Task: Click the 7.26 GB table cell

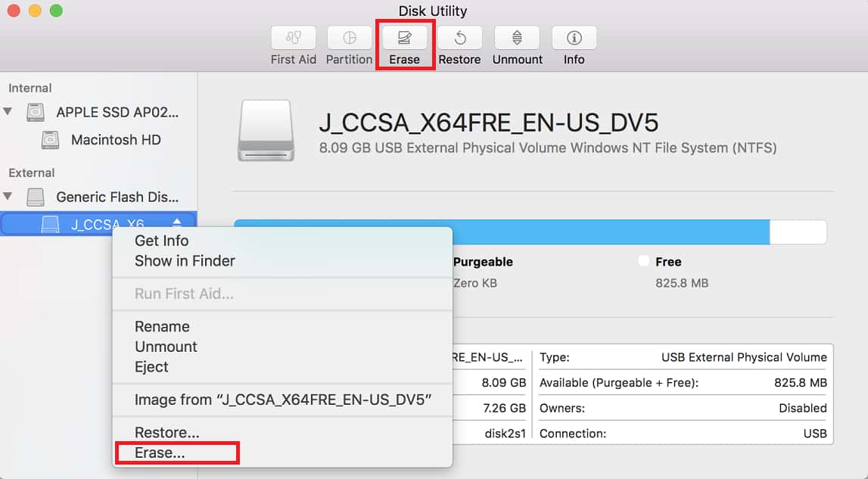Action: click(x=504, y=408)
